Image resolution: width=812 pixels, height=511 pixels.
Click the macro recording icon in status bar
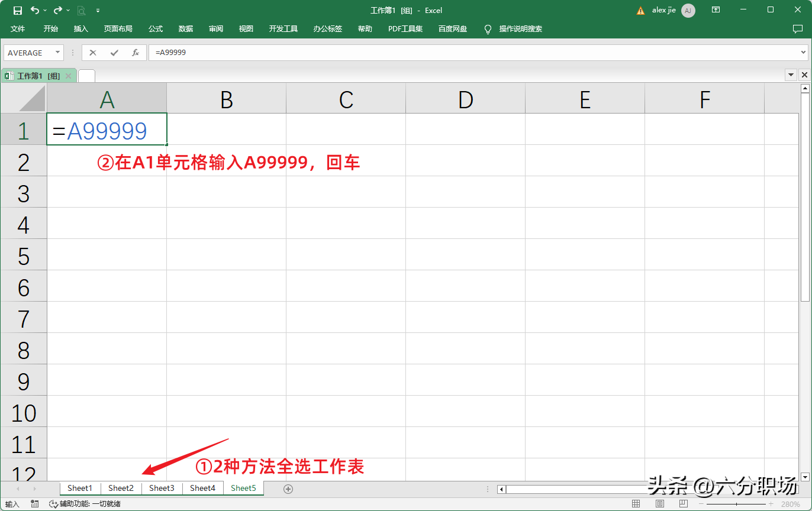pos(35,504)
